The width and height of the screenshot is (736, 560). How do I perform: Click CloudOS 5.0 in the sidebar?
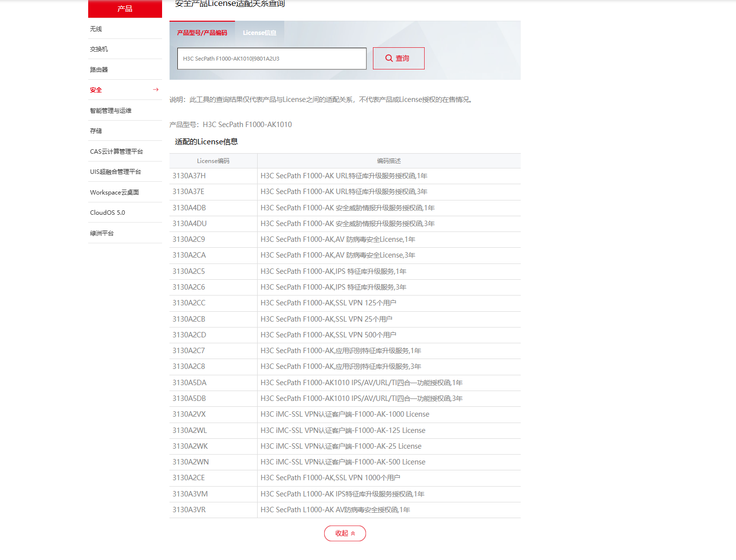click(107, 213)
